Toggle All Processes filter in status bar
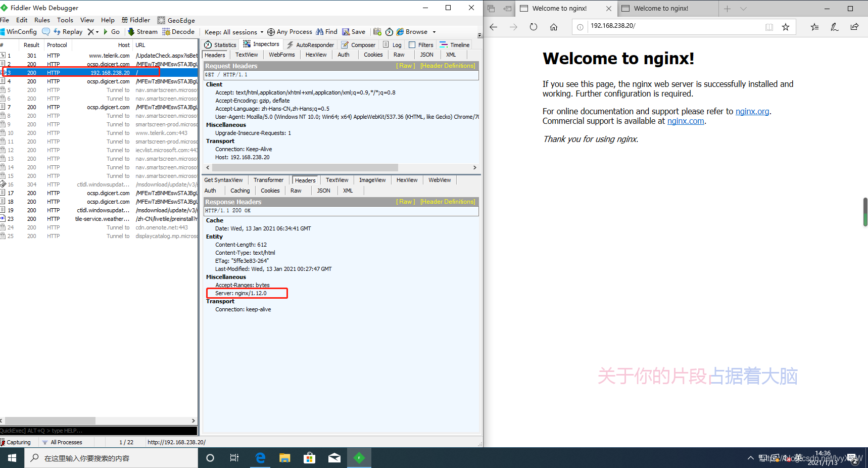Image resolution: width=868 pixels, height=468 pixels. pyautogui.click(x=62, y=442)
